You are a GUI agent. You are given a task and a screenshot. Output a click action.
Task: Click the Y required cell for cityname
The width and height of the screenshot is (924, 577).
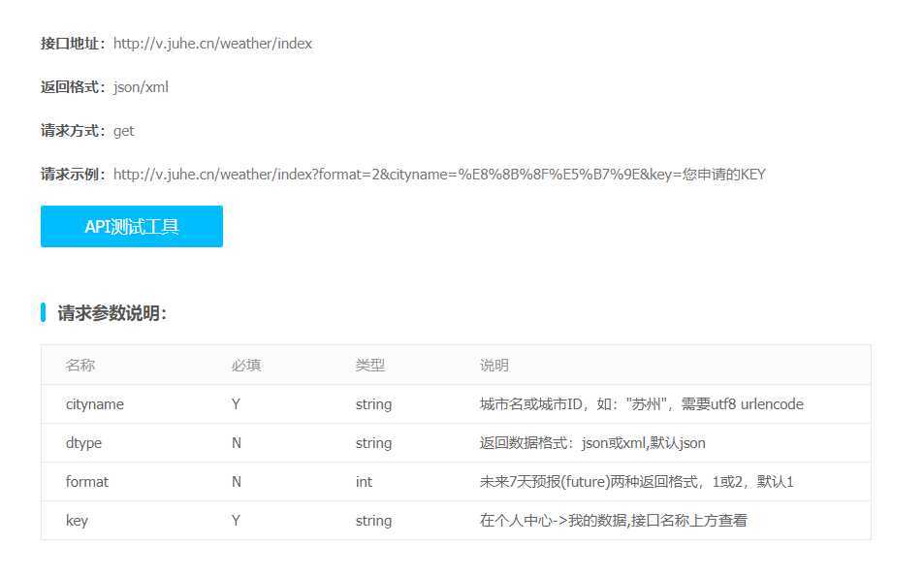click(236, 404)
